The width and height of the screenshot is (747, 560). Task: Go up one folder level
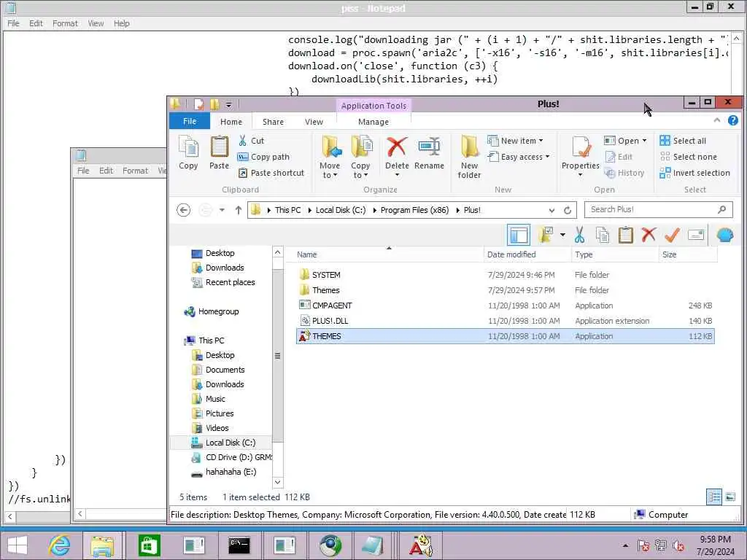(x=239, y=210)
